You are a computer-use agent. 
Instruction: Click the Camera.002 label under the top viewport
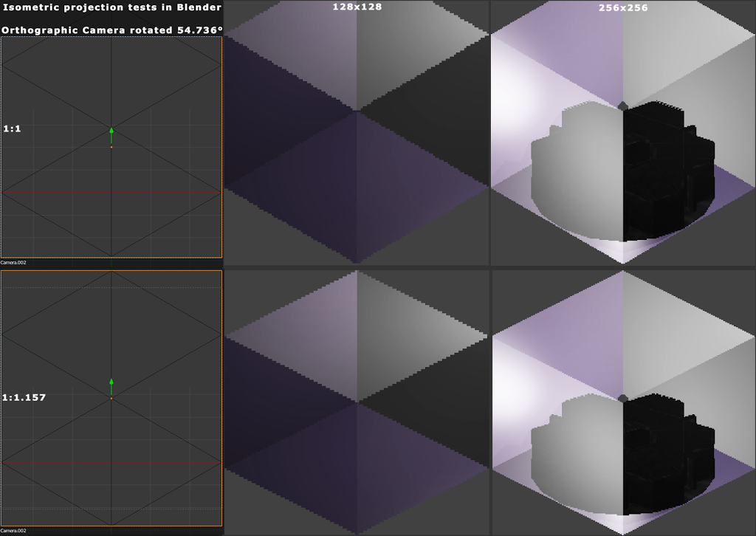pyautogui.click(x=14, y=262)
